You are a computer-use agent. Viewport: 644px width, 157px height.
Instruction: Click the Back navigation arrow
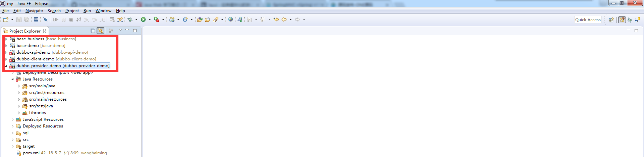click(284, 19)
